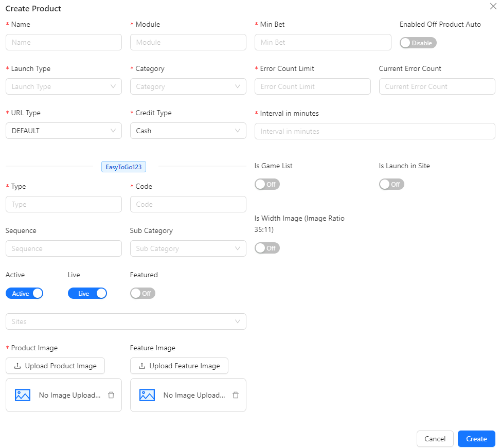Delete the uploaded product image via trash icon
Viewport: 500px width, 448px height.
(x=111, y=395)
